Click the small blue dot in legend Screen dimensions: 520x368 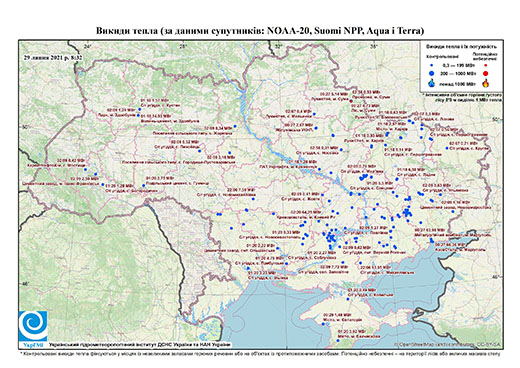tap(432, 65)
